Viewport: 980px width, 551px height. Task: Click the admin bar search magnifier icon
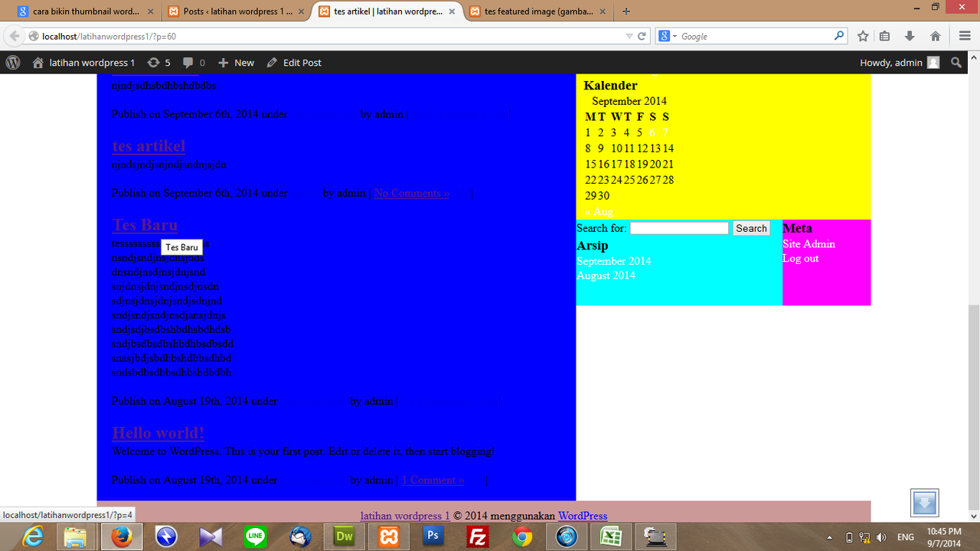[956, 63]
